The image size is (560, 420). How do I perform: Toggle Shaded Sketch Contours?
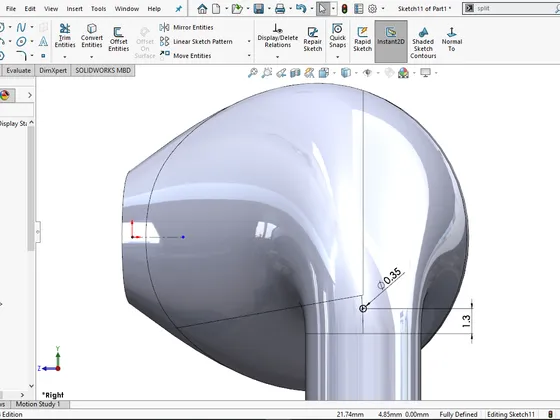pyautogui.click(x=423, y=43)
